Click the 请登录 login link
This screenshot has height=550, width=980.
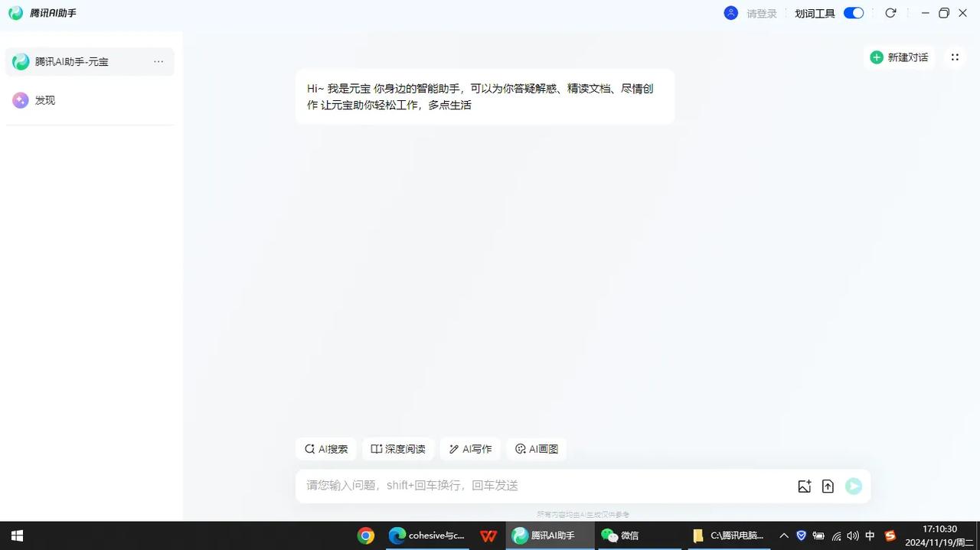tap(762, 13)
